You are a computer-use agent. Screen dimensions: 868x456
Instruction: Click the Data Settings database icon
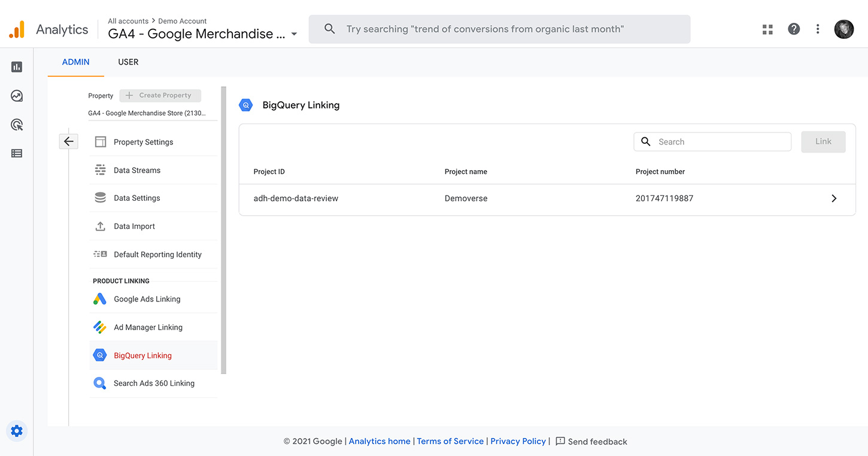tap(101, 198)
